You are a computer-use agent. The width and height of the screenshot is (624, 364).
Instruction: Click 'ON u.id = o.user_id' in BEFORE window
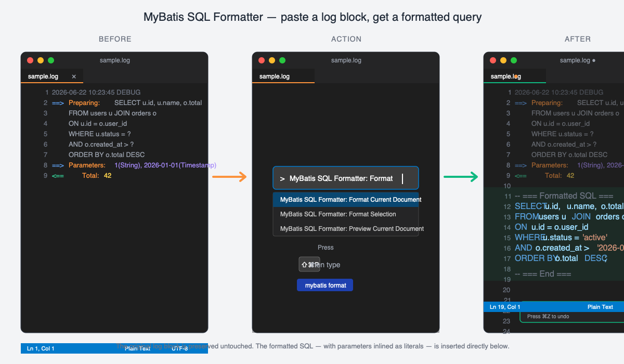98,124
